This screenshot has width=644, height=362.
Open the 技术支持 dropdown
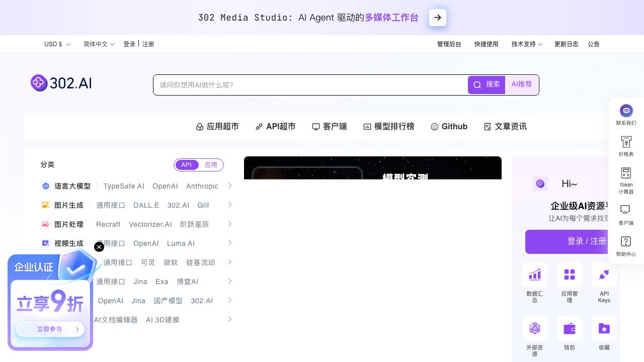[527, 44]
